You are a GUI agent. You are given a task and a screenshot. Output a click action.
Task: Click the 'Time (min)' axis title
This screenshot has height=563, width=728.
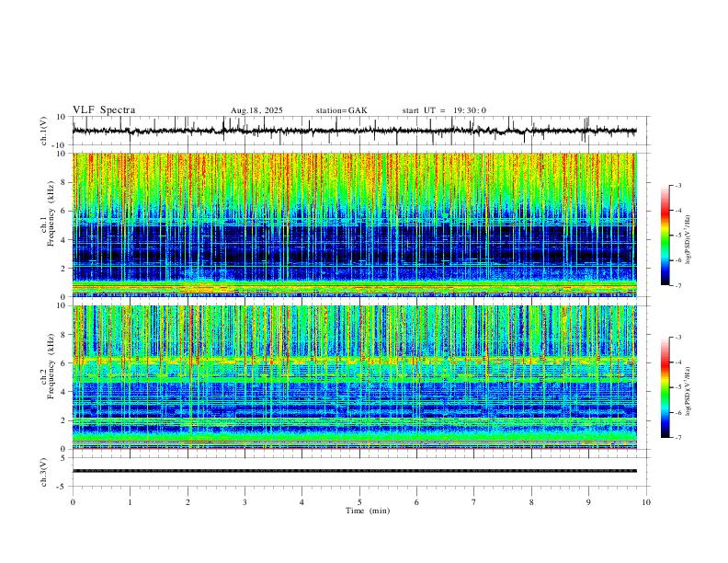(x=368, y=511)
